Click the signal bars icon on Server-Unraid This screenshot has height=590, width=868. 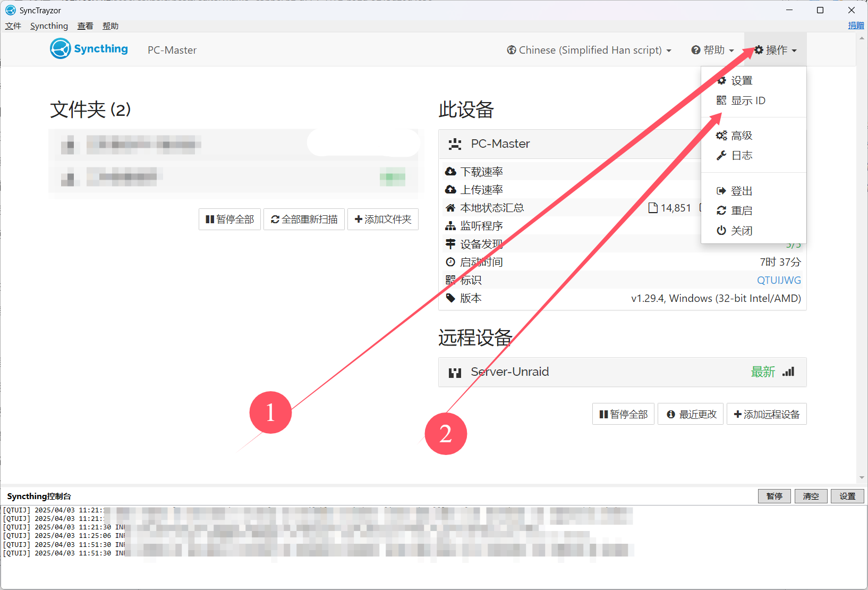tap(788, 372)
